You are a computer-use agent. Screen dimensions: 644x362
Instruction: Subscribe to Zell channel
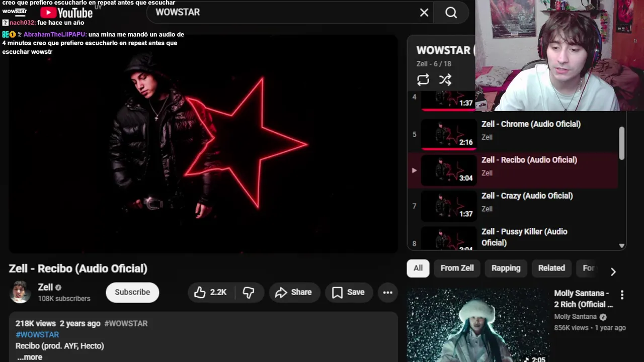click(x=132, y=292)
